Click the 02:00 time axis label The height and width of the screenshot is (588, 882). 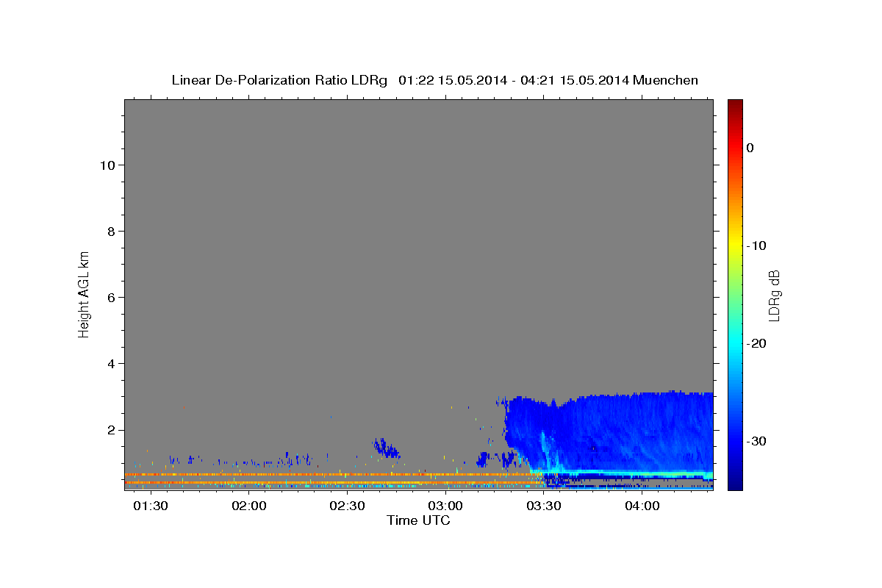[x=249, y=506]
